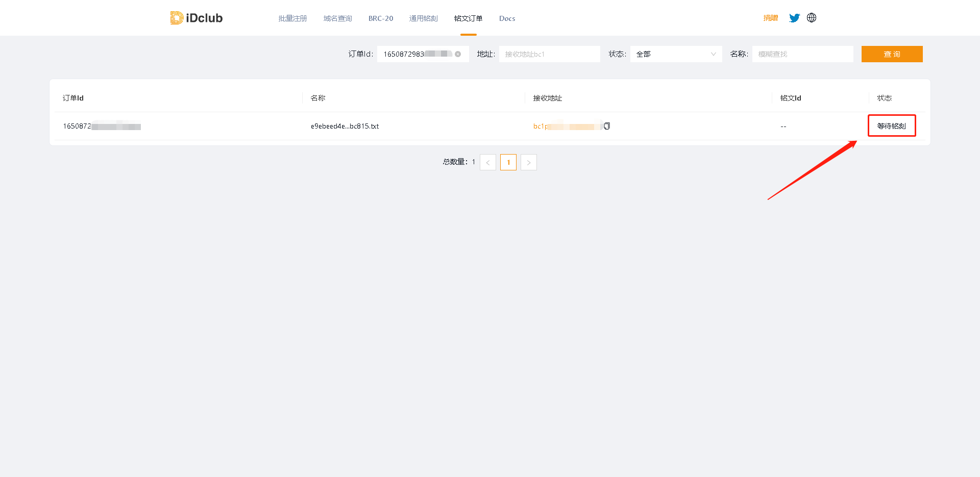Screen dimensions: 980x477
Task: Click the 等待铭刻 status cell
Action: click(x=892, y=126)
